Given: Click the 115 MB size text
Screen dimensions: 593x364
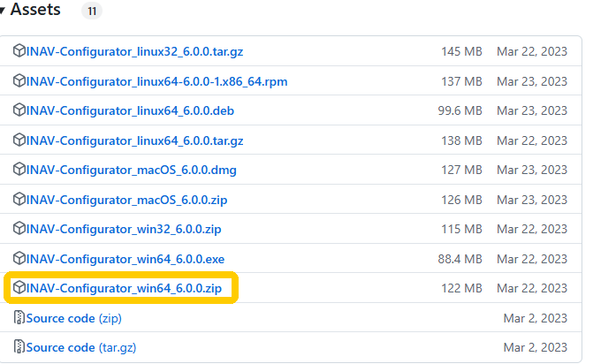Looking at the screenshot, I should coord(461,229).
